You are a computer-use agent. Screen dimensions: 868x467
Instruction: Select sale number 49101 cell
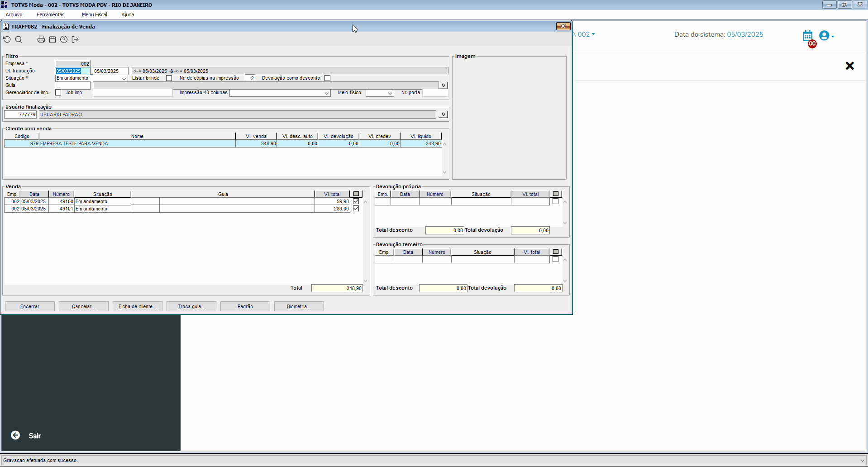(x=61, y=209)
